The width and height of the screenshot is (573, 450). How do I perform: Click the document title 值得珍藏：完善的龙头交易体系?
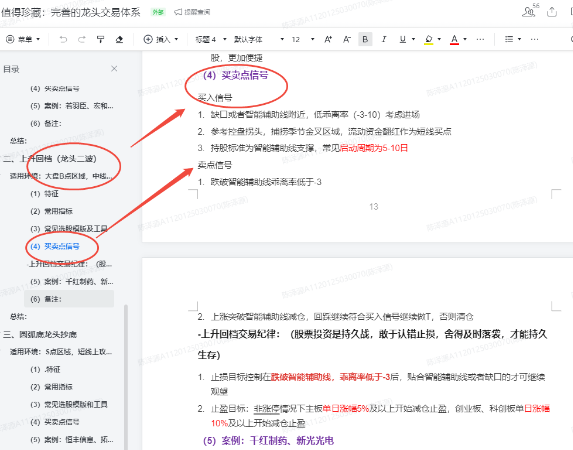coord(71,12)
